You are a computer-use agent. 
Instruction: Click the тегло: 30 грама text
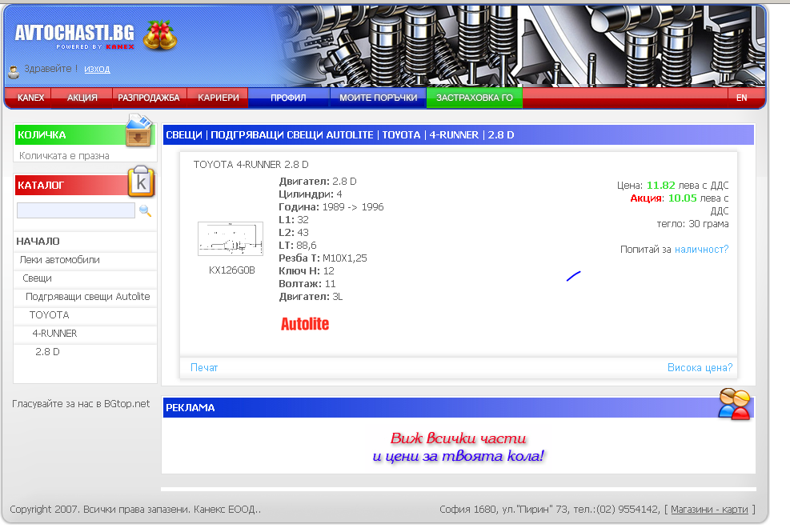pyautogui.click(x=692, y=224)
